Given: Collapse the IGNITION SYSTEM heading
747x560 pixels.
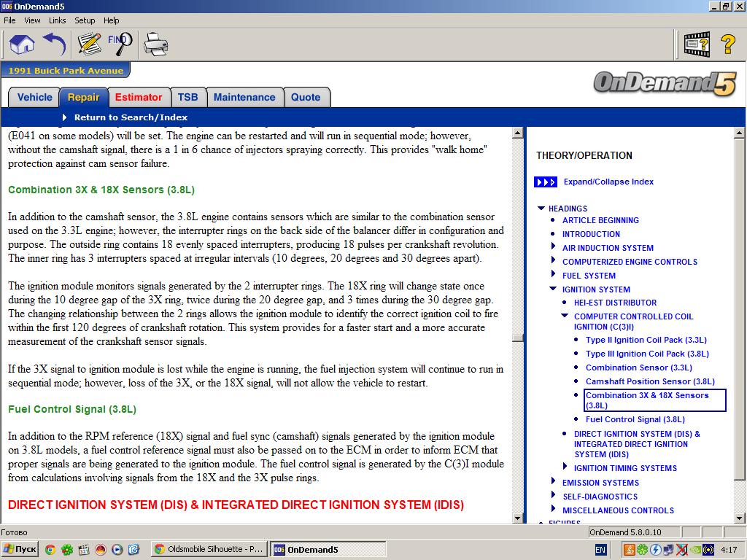Looking at the screenshot, I should [554, 289].
